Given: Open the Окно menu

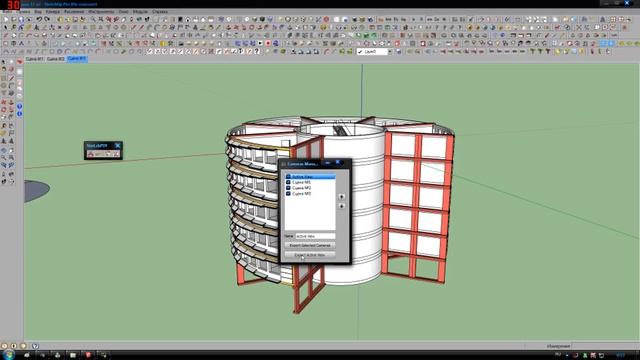Looking at the screenshot, I should tap(124, 11).
